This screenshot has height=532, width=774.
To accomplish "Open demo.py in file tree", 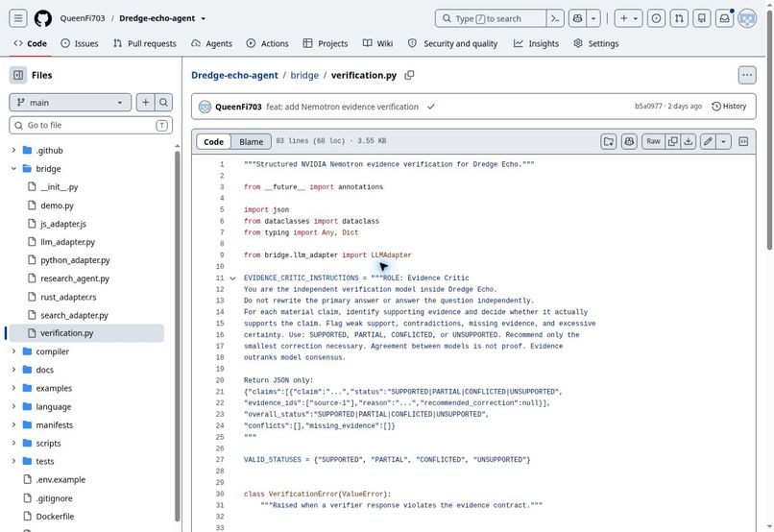I will (x=57, y=206).
